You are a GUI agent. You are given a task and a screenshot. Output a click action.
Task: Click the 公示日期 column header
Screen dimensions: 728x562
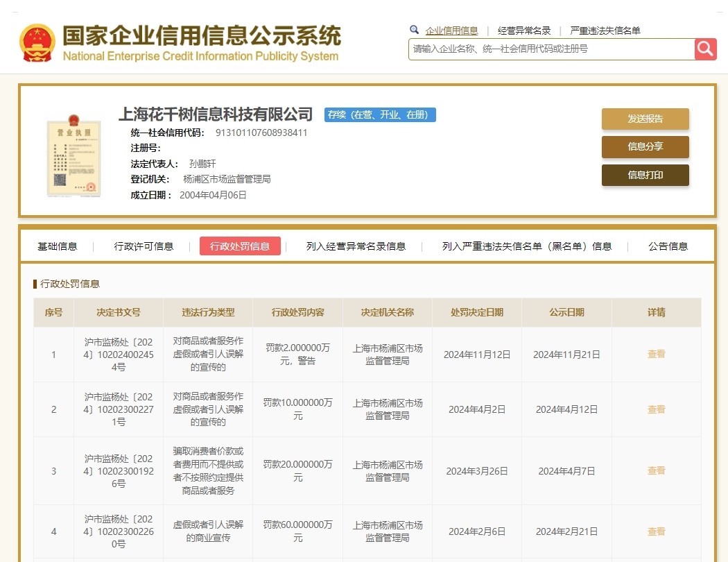point(566,313)
